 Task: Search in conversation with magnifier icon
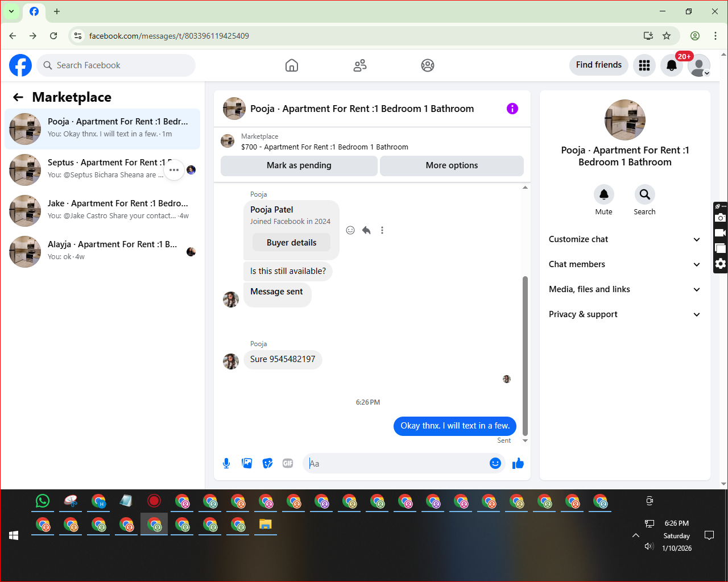(x=645, y=194)
